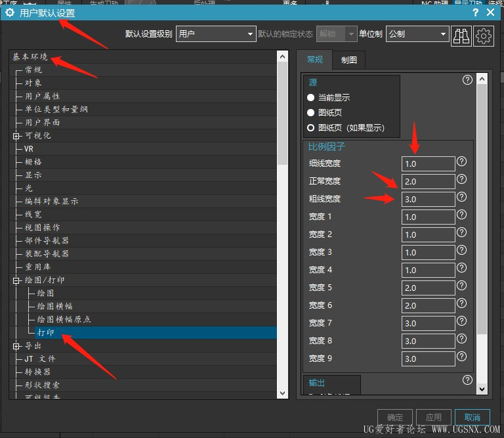This screenshot has width=504, height=438.
Task: Click the 宽度 5 value field
Action: (428, 288)
